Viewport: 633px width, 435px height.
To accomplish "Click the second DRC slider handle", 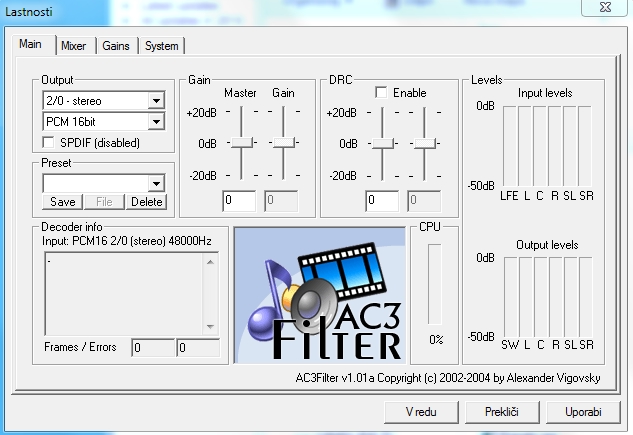I will (425, 143).
